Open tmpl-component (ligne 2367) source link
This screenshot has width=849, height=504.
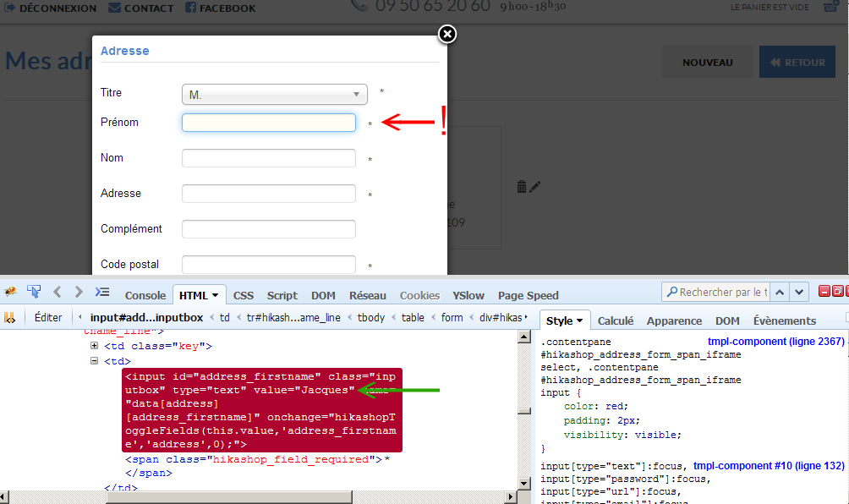776,342
